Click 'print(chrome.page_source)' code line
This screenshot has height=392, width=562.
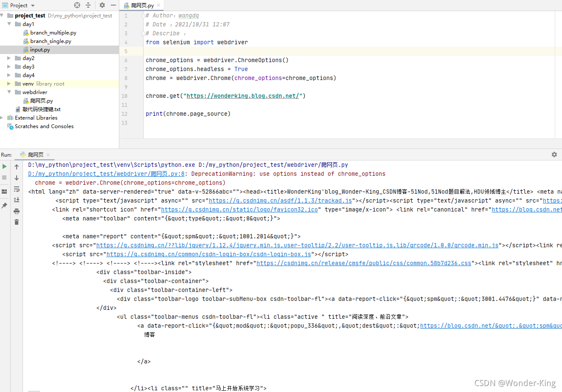click(188, 114)
